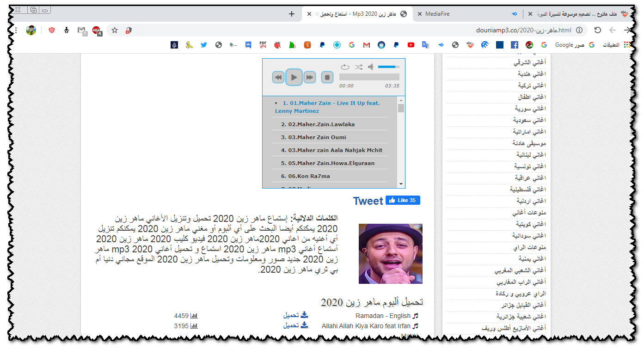Viewport: 644px width, 349px height.
Task: Skip to next track with fast-forward button
Action: coord(310,78)
